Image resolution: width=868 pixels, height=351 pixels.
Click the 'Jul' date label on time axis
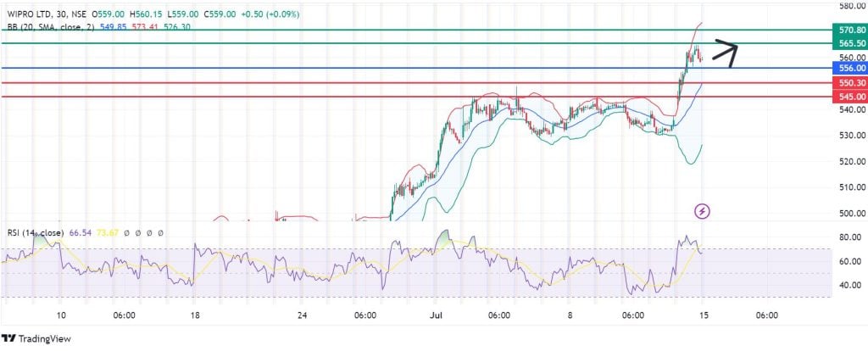click(435, 315)
